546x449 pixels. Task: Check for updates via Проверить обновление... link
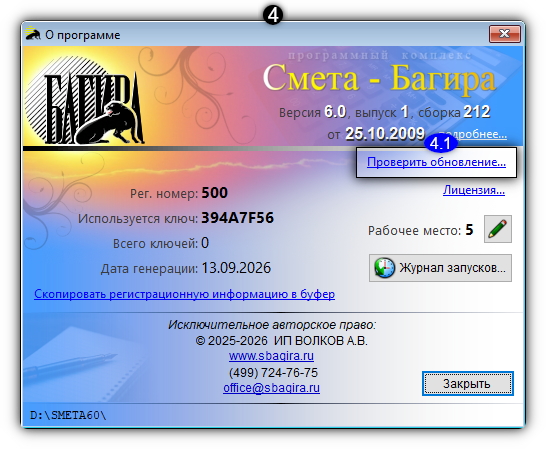[x=436, y=162]
